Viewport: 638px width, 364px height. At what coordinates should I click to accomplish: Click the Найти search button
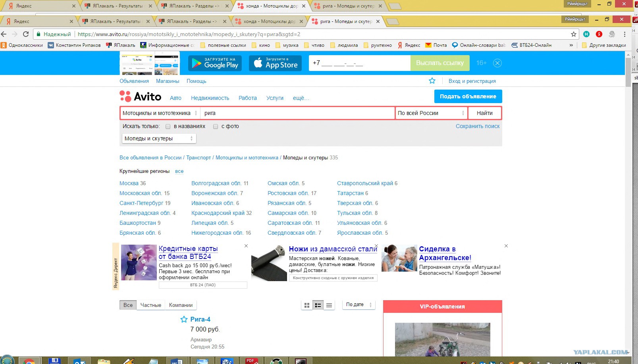[485, 113]
